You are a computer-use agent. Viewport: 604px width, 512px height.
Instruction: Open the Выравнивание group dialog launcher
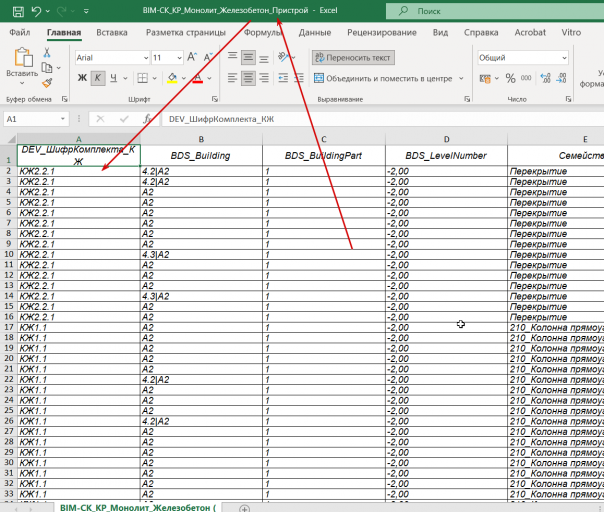click(x=467, y=99)
